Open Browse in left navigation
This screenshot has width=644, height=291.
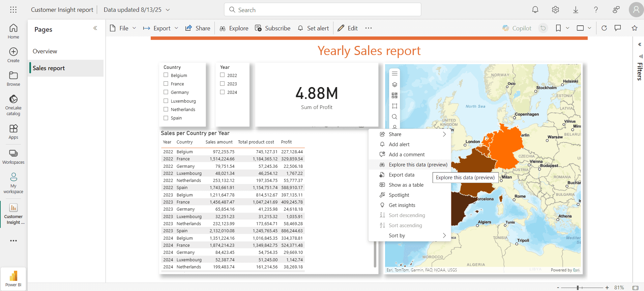(x=13, y=79)
